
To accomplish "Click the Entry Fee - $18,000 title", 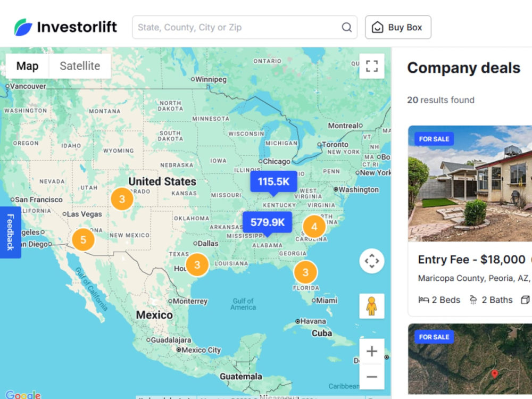I will (471, 260).
